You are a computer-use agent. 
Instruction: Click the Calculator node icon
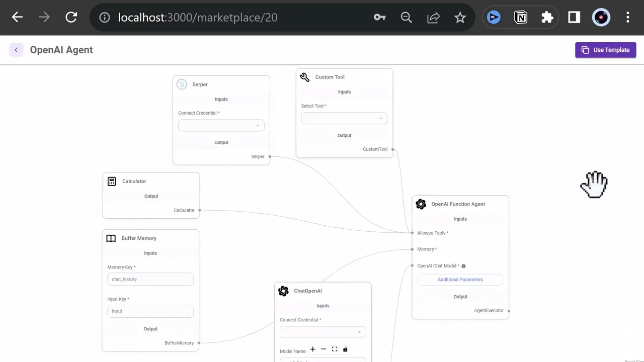coord(112,182)
